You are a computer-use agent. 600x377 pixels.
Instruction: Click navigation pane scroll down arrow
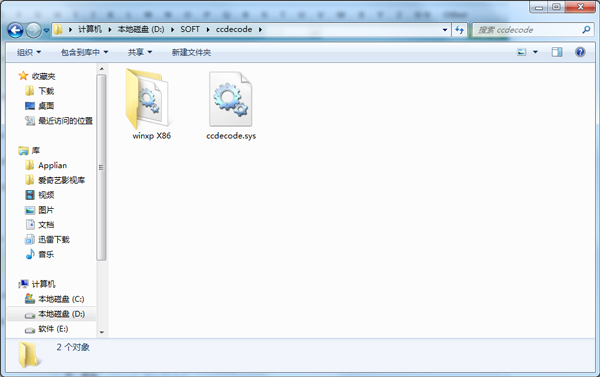[x=101, y=332]
